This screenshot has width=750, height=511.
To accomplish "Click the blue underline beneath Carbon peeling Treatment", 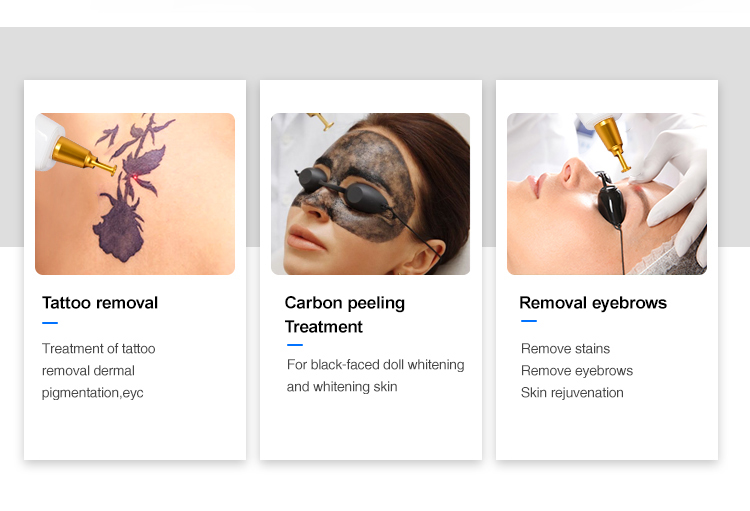I will click(295, 344).
